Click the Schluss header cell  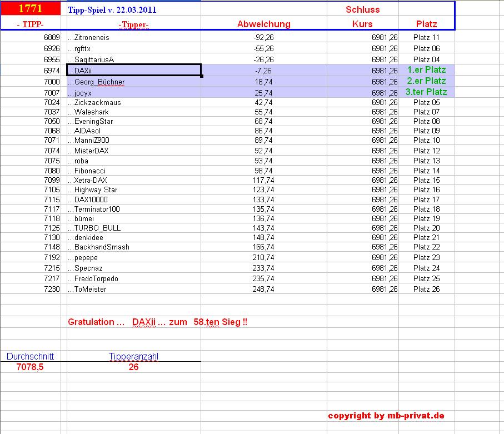click(x=362, y=9)
